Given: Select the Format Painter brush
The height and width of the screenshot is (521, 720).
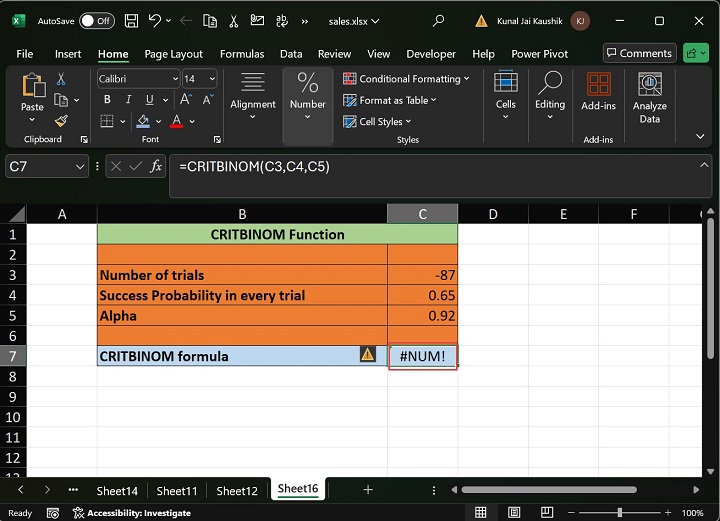Looking at the screenshot, I should tap(62, 121).
